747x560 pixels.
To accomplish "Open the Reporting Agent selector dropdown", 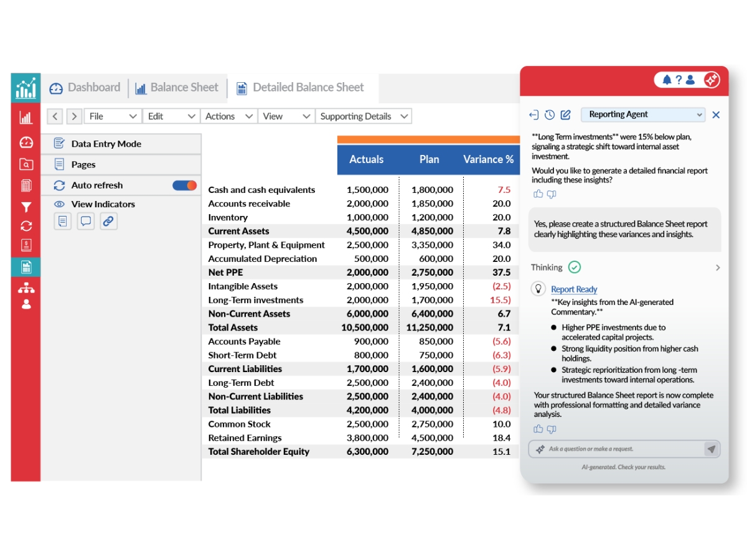I will pyautogui.click(x=643, y=114).
